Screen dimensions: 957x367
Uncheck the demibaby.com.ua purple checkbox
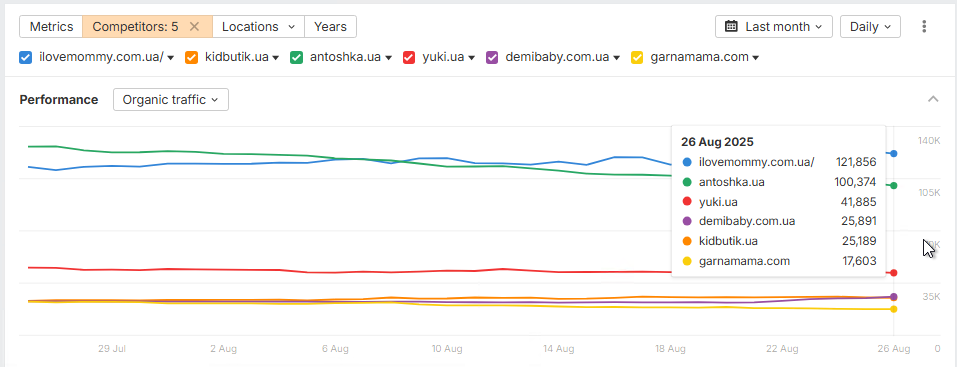[x=492, y=57]
